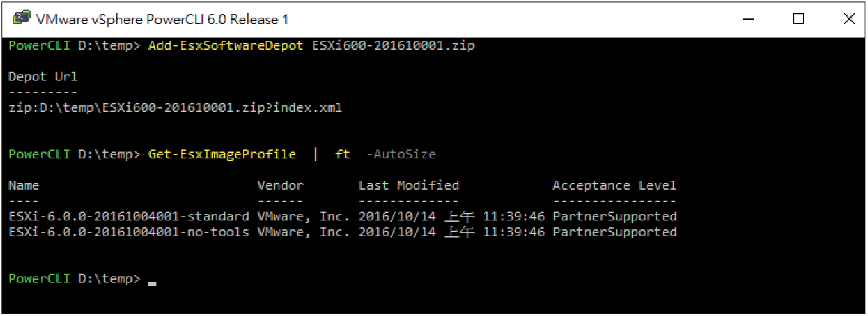Close the vSphere PowerCLI window
Screen dimensions: 868x316
pyautogui.click(x=848, y=19)
